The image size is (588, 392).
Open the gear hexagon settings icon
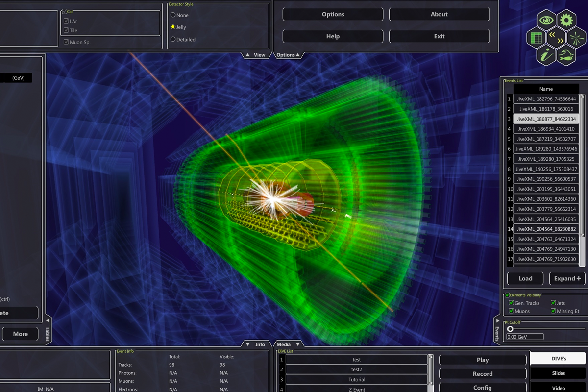coord(566,20)
